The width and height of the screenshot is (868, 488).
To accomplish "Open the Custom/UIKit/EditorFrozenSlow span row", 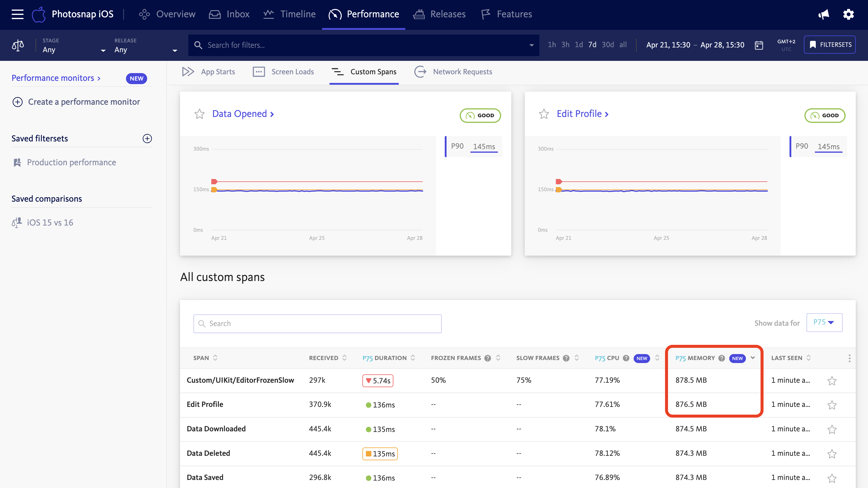I will (x=518, y=381).
